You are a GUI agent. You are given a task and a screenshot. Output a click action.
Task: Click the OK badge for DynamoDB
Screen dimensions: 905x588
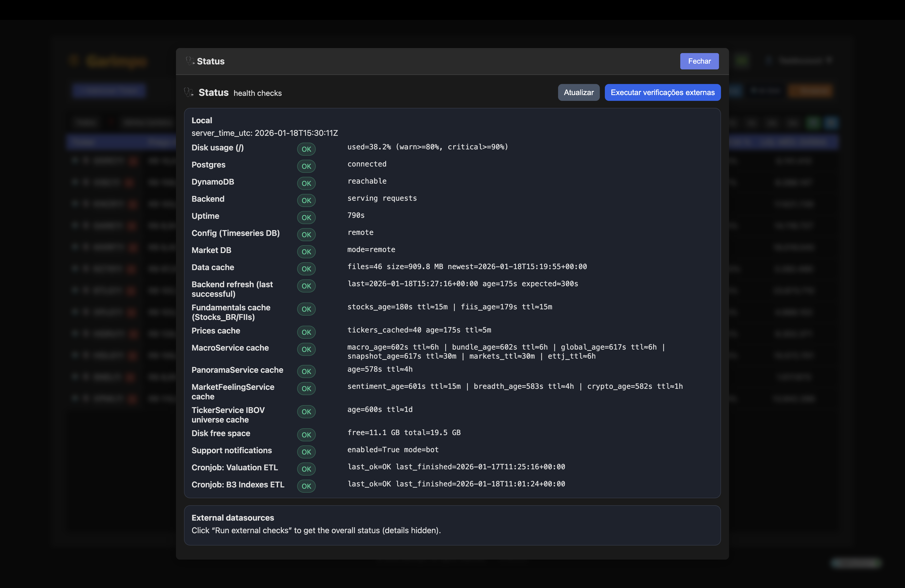click(x=306, y=183)
